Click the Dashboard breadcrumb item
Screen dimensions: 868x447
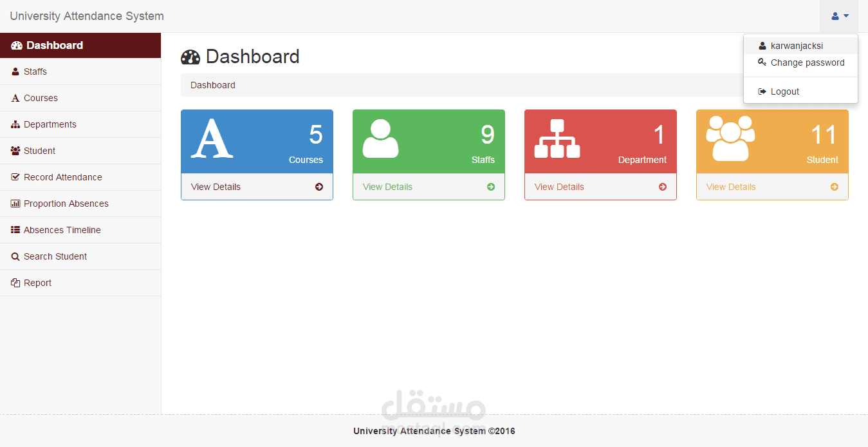click(x=213, y=85)
